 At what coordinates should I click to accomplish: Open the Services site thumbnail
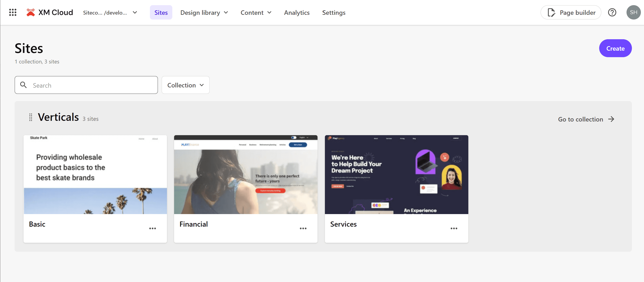[x=396, y=174]
